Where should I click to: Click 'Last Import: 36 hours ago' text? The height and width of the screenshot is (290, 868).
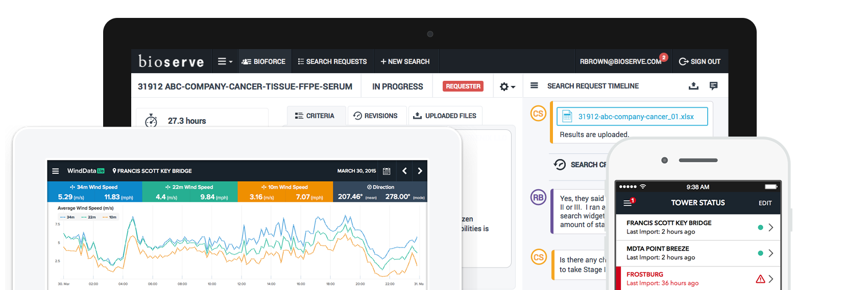(x=662, y=283)
